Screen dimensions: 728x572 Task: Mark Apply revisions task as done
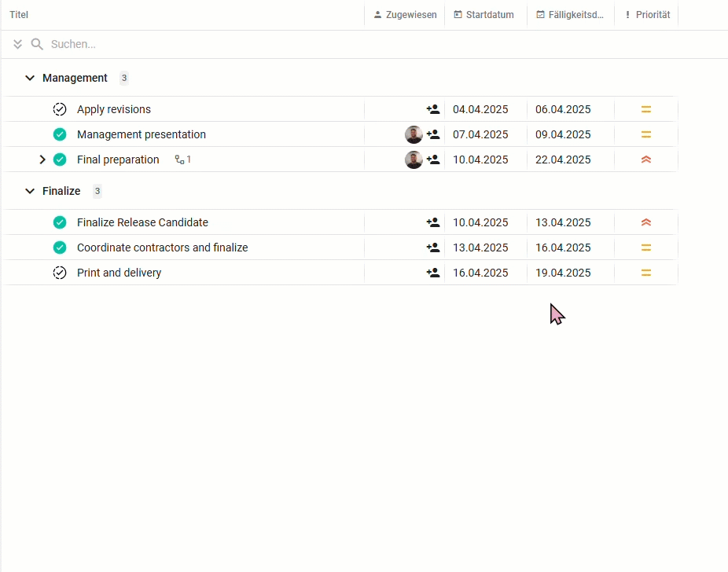click(x=60, y=109)
